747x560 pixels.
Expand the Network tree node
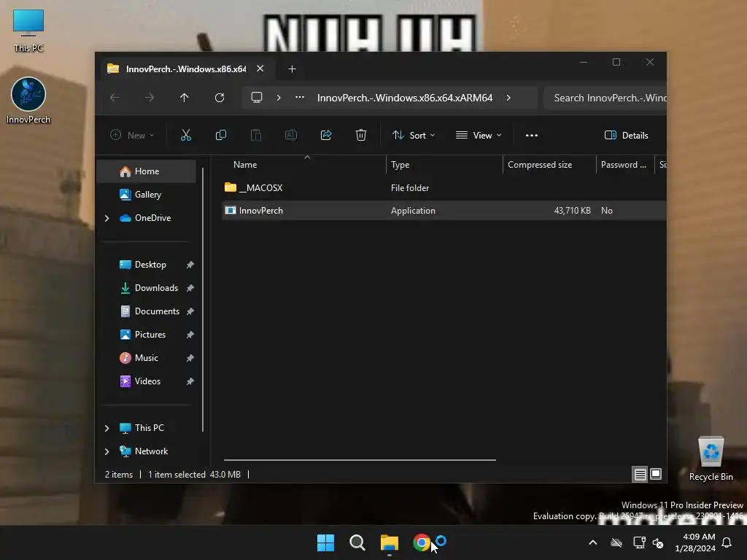click(x=107, y=451)
